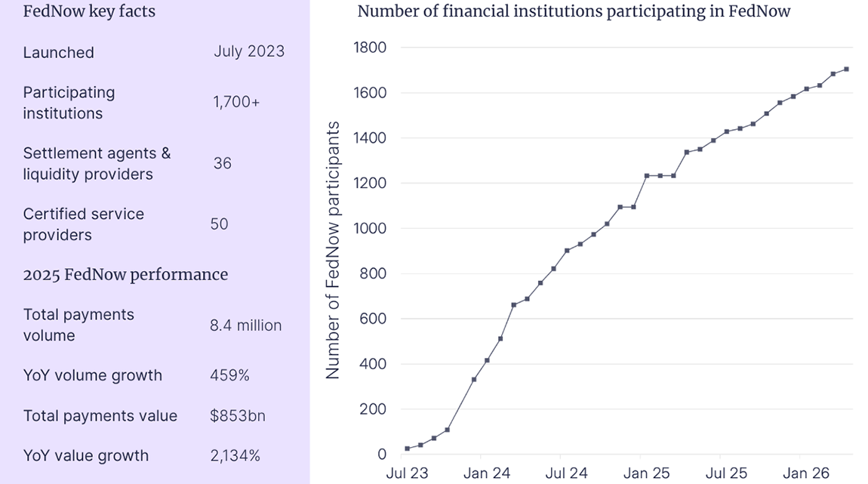868x484 pixels.
Task: Click the final data point on the line
Action: click(x=846, y=69)
